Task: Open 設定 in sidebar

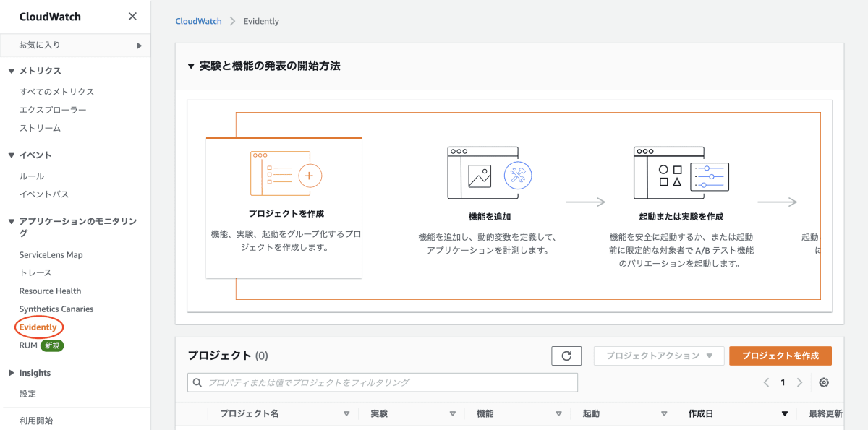Action: coord(27,394)
